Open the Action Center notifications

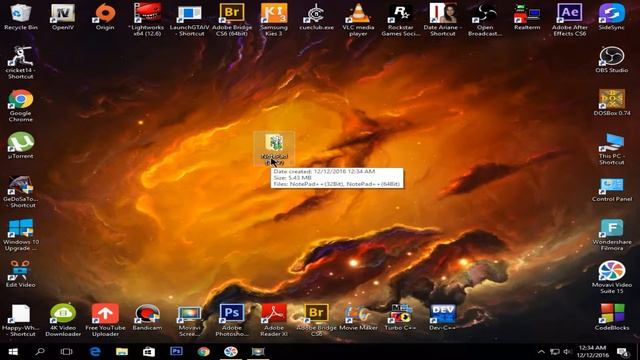(623, 351)
